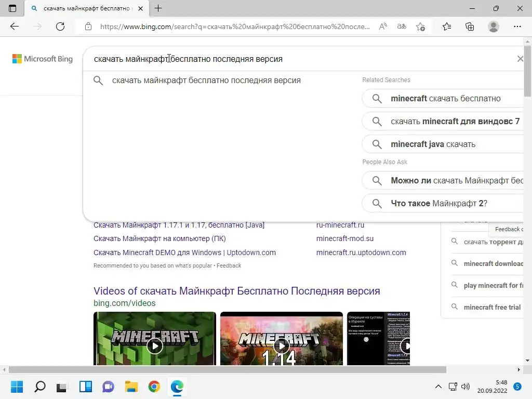Image resolution: width=532 pixels, height=399 pixels.
Task: Open the tab actions menu icon
Action: point(12,8)
